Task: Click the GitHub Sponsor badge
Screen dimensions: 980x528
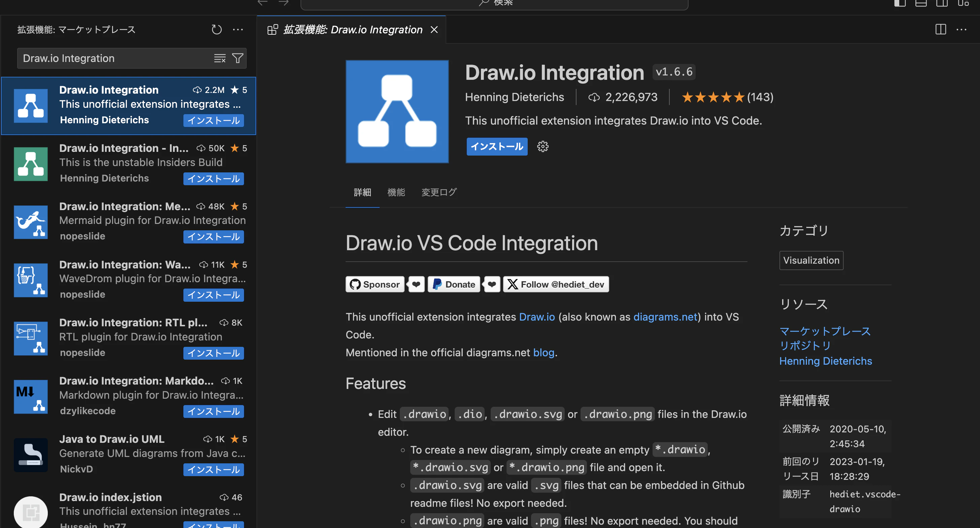Action: click(375, 284)
